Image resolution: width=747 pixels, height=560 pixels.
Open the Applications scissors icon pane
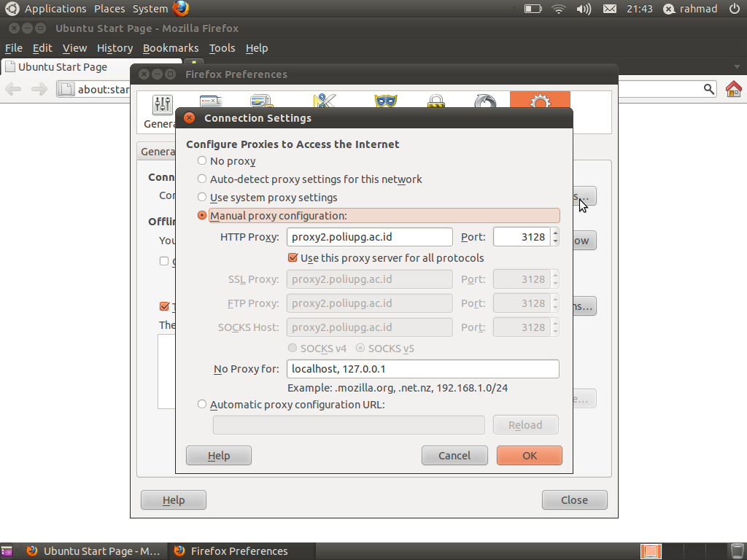[325, 101]
